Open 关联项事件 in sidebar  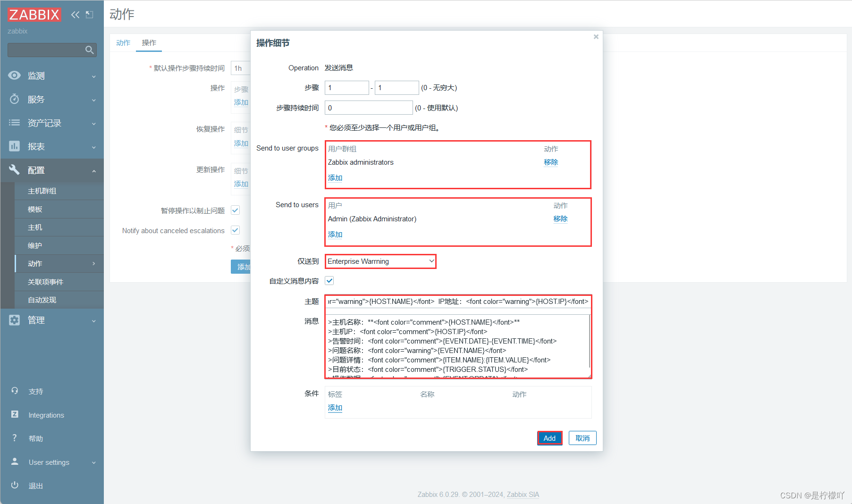[x=45, y=282]
